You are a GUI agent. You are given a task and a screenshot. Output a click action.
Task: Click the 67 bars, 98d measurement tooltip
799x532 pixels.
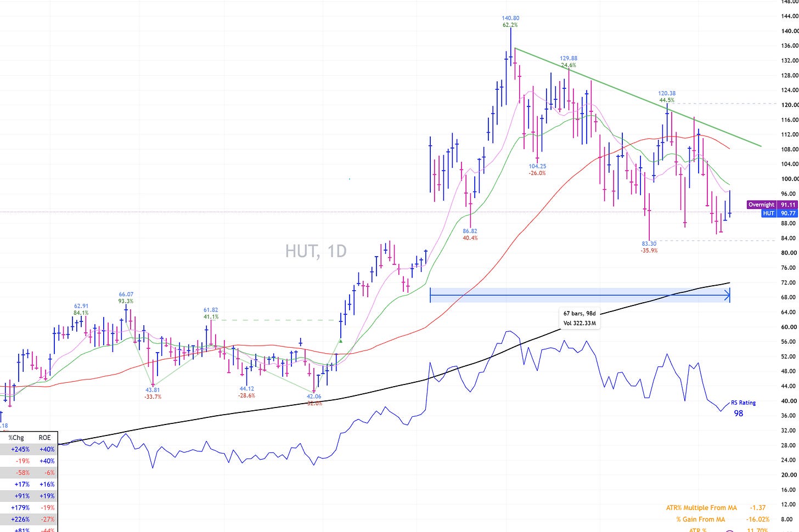coord(579,319)
